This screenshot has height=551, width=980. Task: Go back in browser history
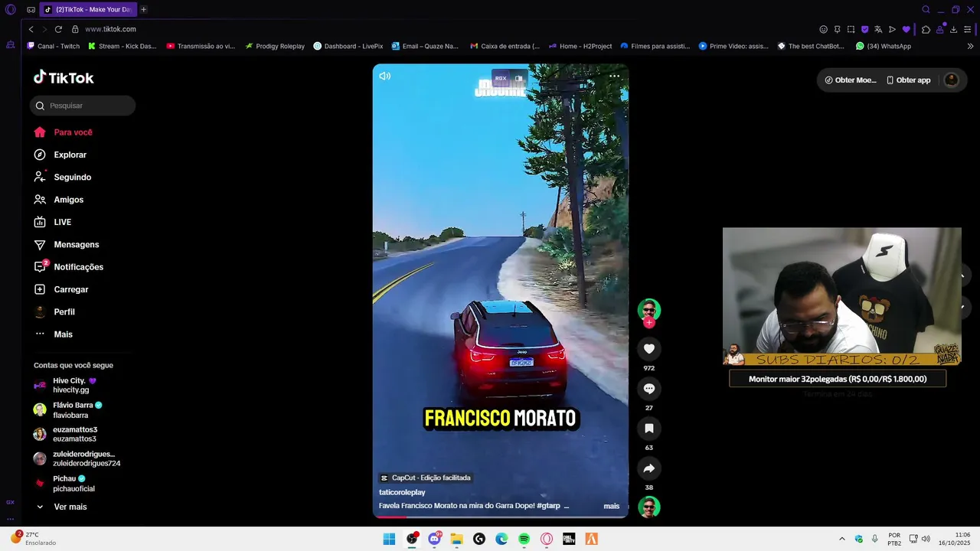coord(31,29)
